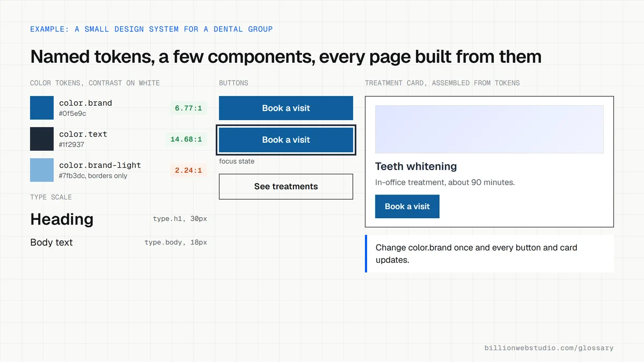Viewport: 644px width, 362px height.
Task: Click the In-office treatment description text
Action: click(x=445, y=182)
